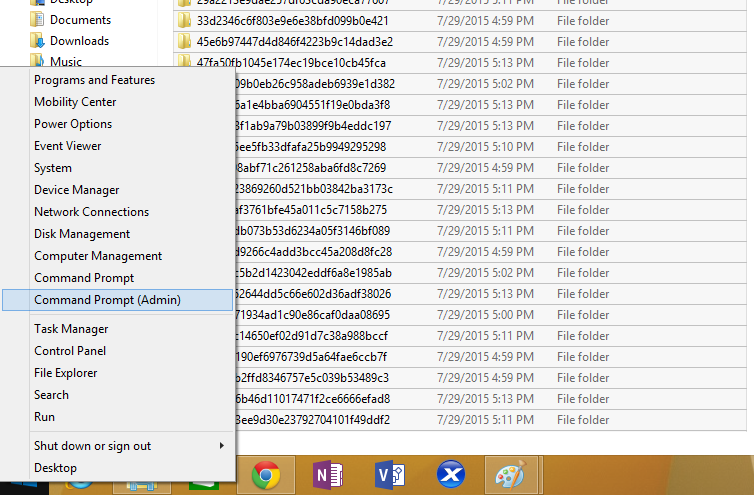Click folder icon of 33d2346c6f80... row

[x=184, y=21]
